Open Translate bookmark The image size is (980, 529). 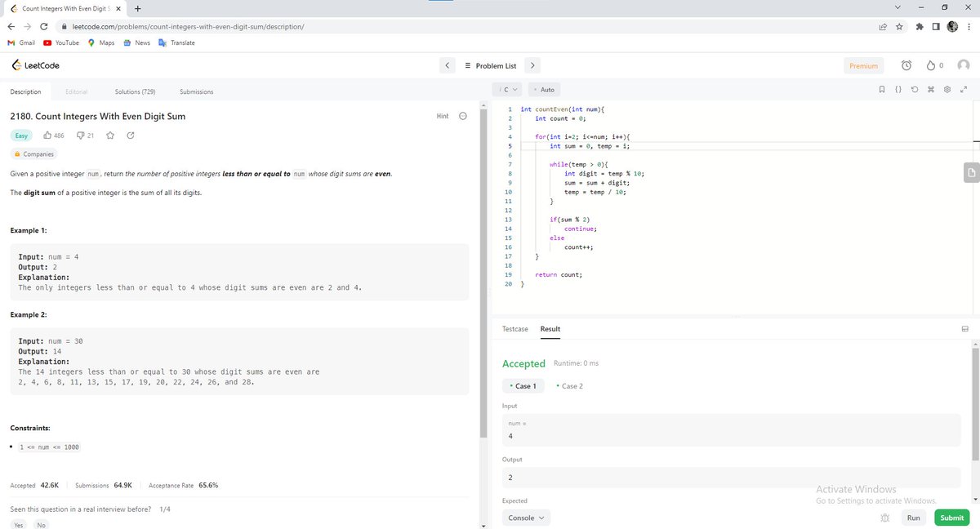176,42
